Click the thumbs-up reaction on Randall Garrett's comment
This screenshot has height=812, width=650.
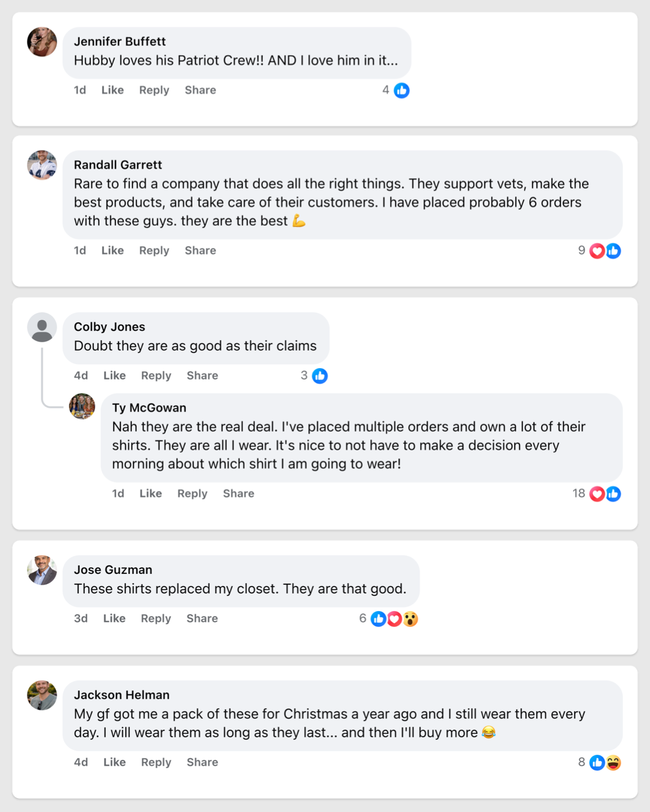point(613,251)
